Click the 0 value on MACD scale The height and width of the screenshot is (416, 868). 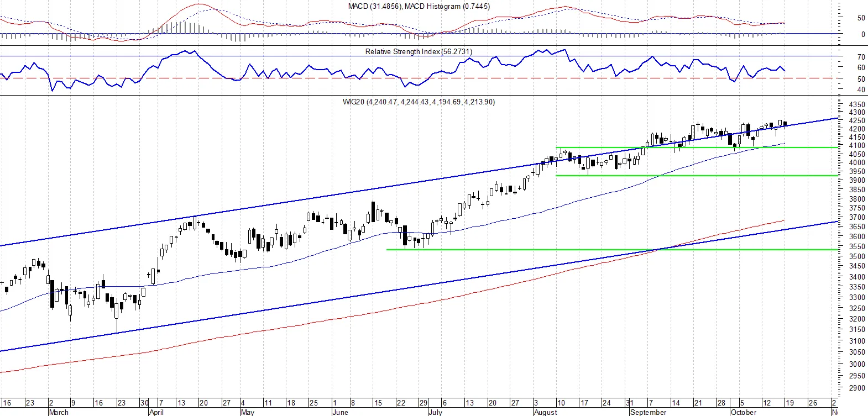click(863, 34)
